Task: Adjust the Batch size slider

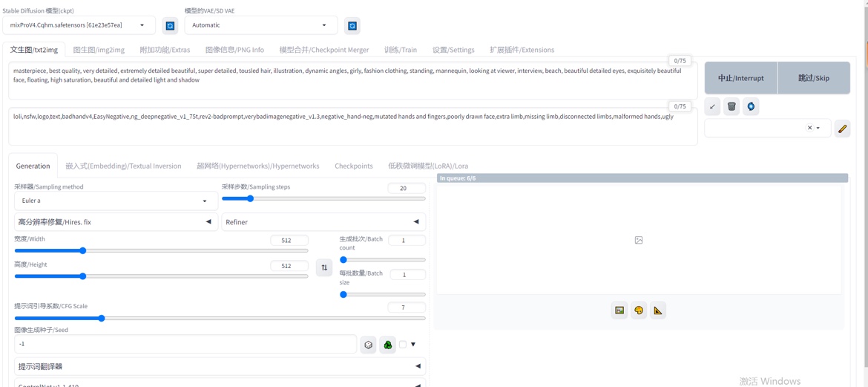Action: click(383, 294)
